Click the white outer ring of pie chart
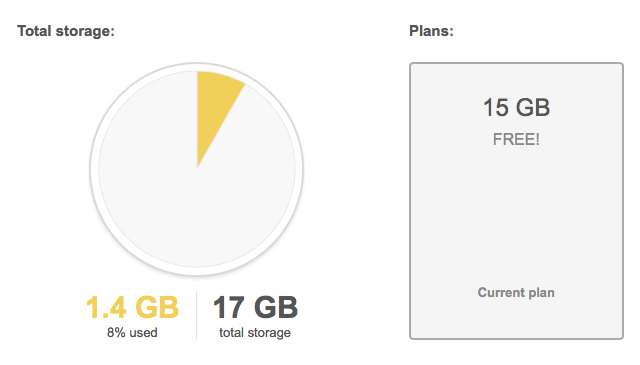 pyautogui.click(x=95, y=169)
